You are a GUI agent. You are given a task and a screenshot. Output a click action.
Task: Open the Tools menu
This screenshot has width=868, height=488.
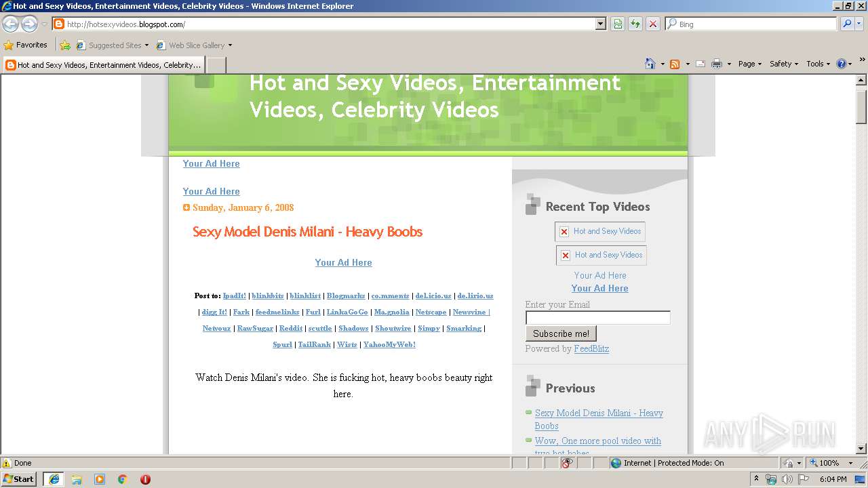click(x=818, y=64)
